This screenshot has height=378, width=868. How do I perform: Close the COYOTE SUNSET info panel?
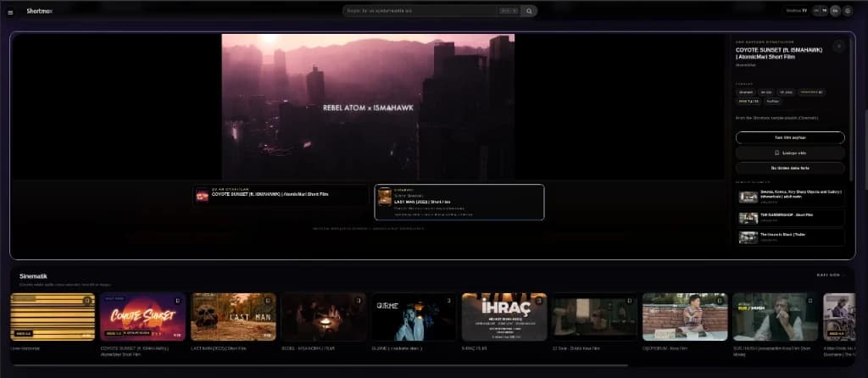(x=838, y=47)
